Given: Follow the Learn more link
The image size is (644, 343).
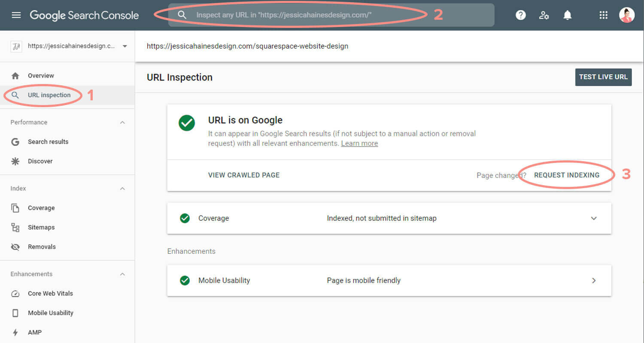Looking at the screenshot, I should tap(359, 144).
